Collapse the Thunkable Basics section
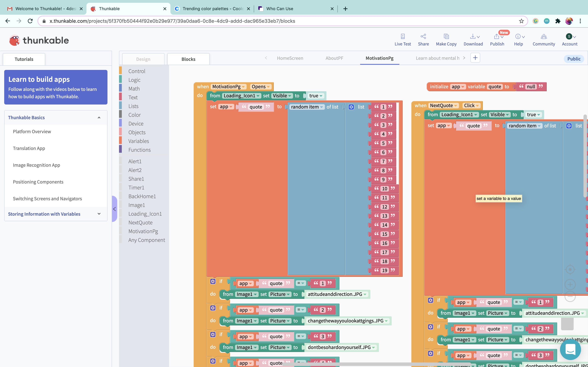Screen dimensions: 588x367 (x=99, y=118)
